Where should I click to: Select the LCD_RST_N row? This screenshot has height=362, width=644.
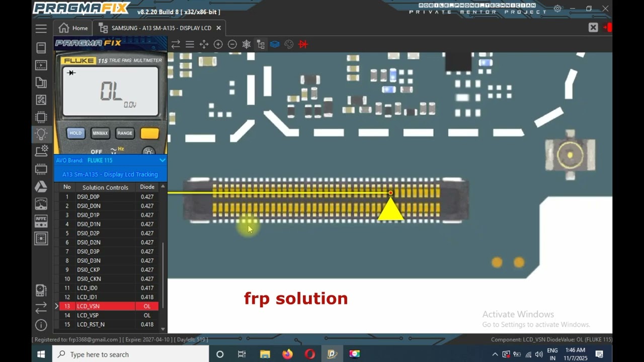[109, 324]
